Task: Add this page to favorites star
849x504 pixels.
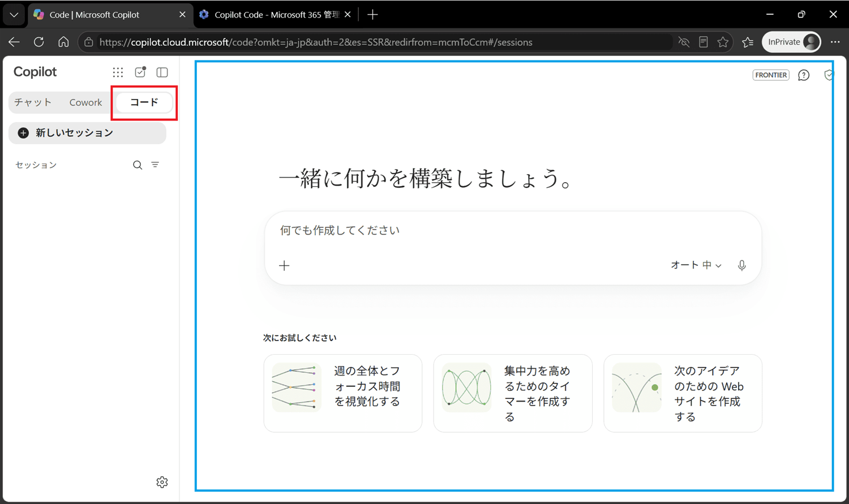Action: click(723, 42)
